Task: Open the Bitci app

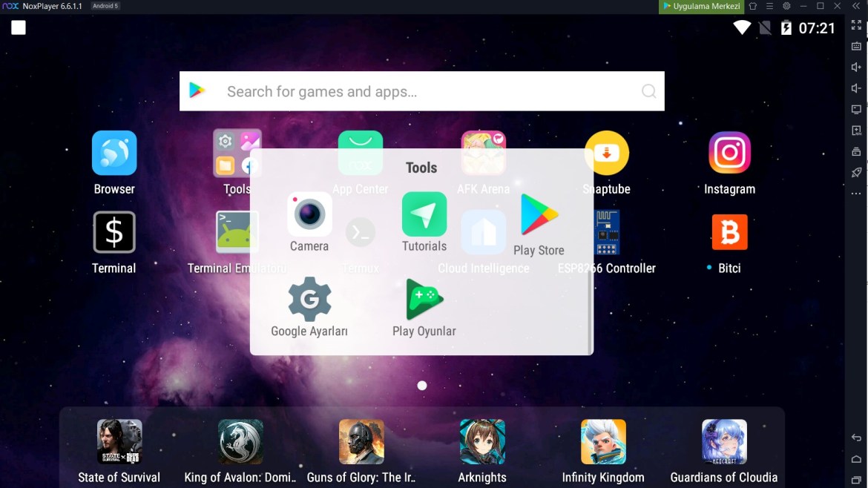Action: (729, 233)
